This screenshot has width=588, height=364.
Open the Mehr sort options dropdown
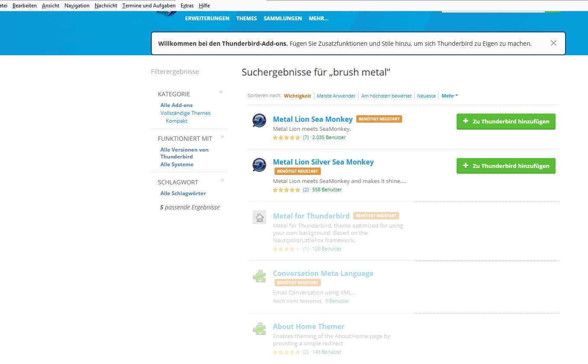pyautogui.click(x=450, y=96)
